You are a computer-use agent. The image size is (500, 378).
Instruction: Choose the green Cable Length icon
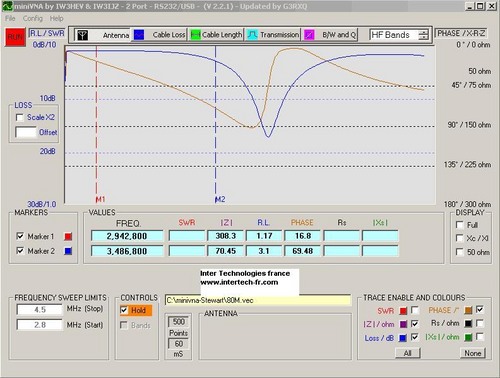[x=195, y=35]
